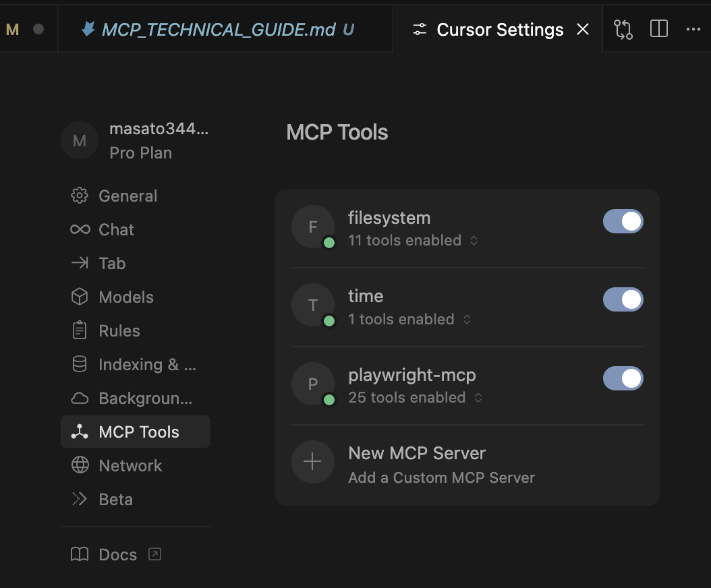Screen dimensions: 711x588
Task: Add a New MCP Server
Action: [x=416, y=462]
